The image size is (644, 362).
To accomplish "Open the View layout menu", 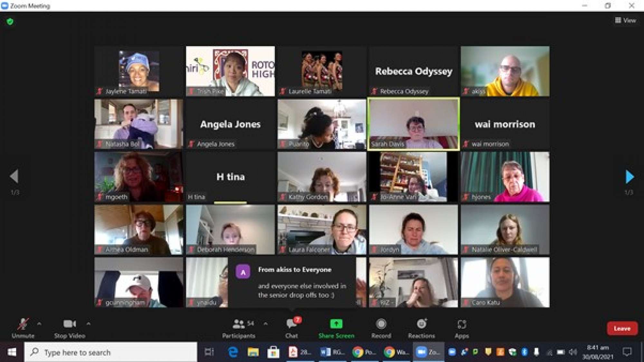I will tap(625, 20).
